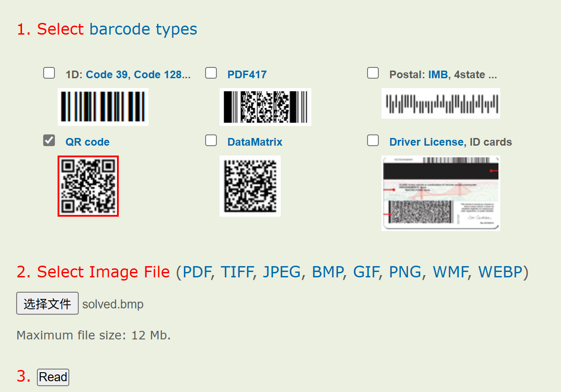This screenshot has height=392, width=561.
Task: Open the WMF format link
Action: click(450, 272)
